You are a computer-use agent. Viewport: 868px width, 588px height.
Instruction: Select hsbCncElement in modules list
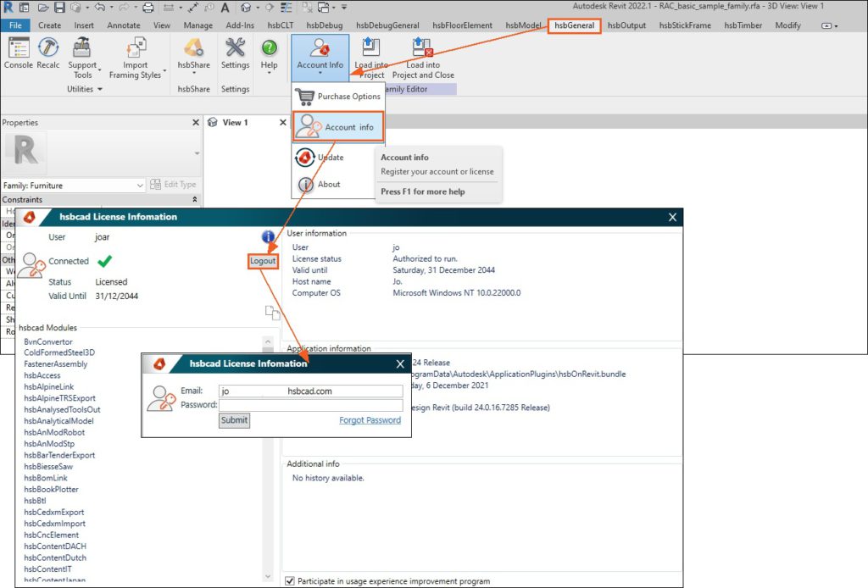click(x=51, y=535)
